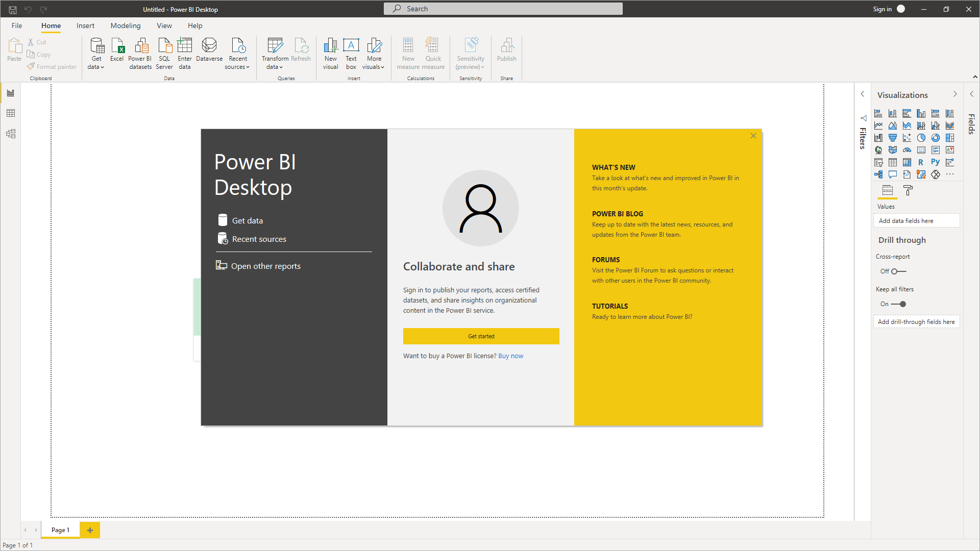Select the globe map visual
Viewport: 980px width, 551px height.
pyautogui.click(x=878, y=150)
